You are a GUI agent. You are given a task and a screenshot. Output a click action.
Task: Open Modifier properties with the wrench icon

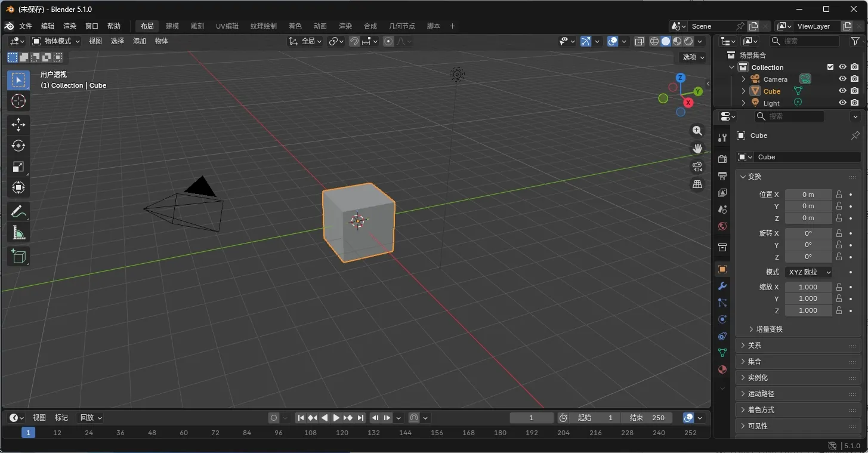point(722,286)
